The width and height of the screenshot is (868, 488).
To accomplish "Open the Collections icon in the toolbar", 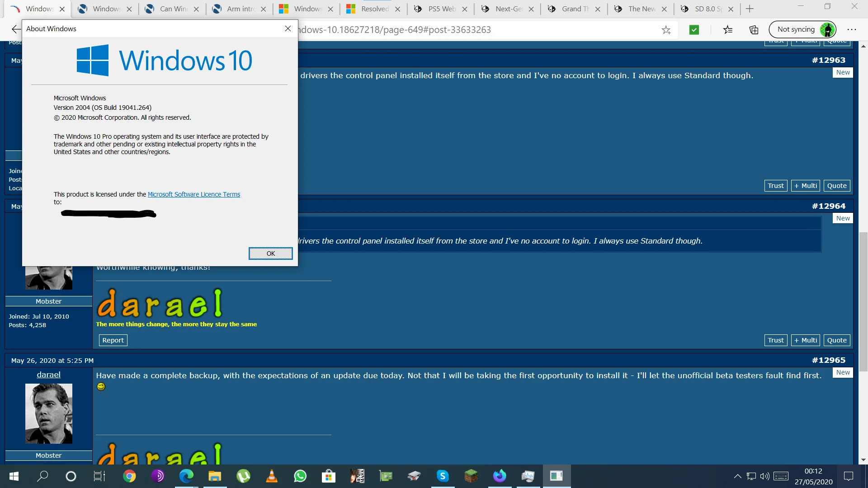I will coord(754,30).
